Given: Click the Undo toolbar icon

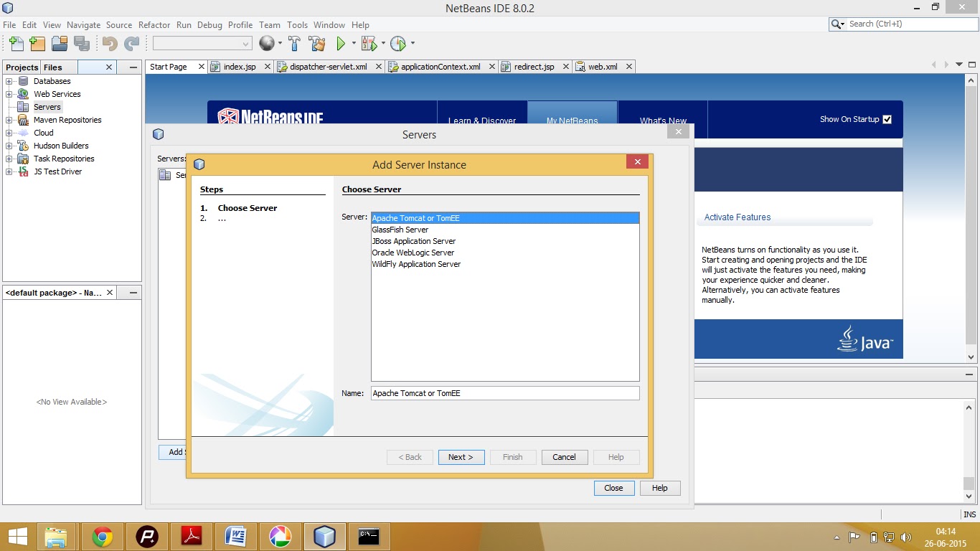Looking at the screenshot, I should tap(109, 44).
